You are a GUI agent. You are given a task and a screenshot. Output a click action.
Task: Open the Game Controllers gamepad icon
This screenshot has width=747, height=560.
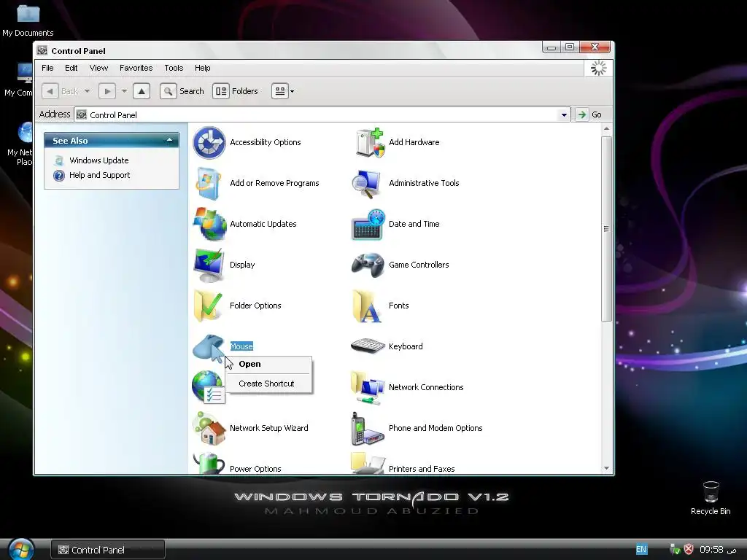point(368,265)
